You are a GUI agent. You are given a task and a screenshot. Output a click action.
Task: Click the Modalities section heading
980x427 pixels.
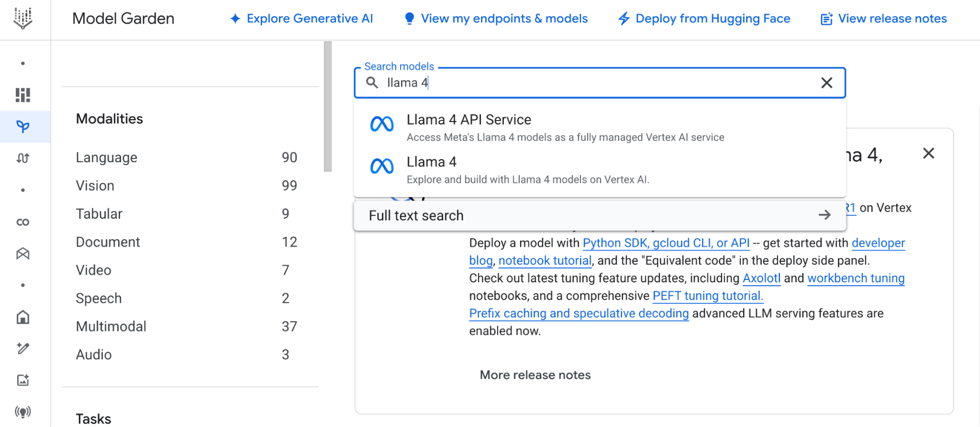click(x=109, y=119)
